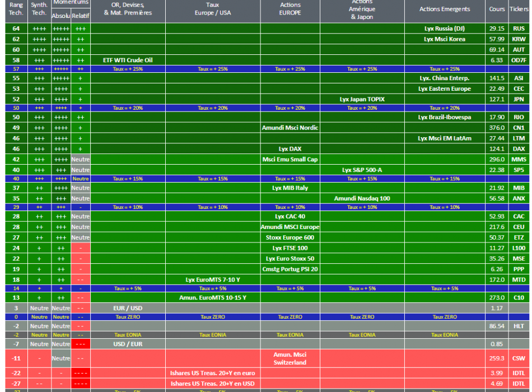Click the 'Lyx EuroMTS 7-10 Y' cell
The image size is (532, 392).
213,279
